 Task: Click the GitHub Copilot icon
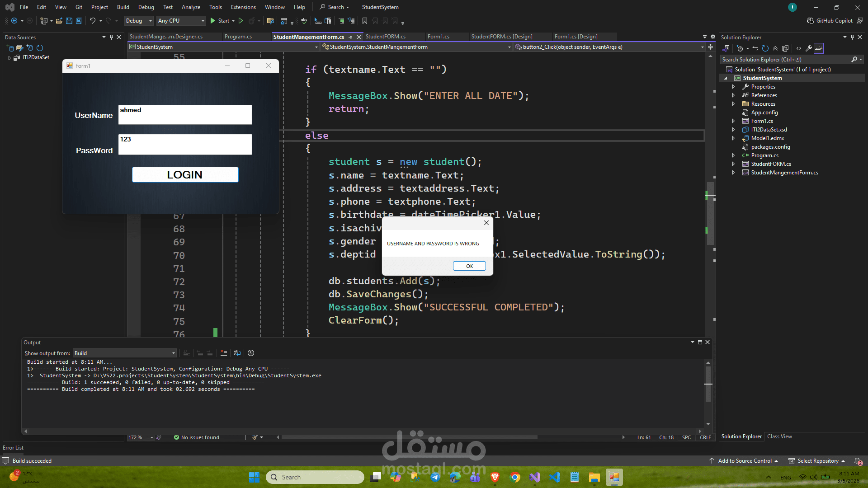810,21
